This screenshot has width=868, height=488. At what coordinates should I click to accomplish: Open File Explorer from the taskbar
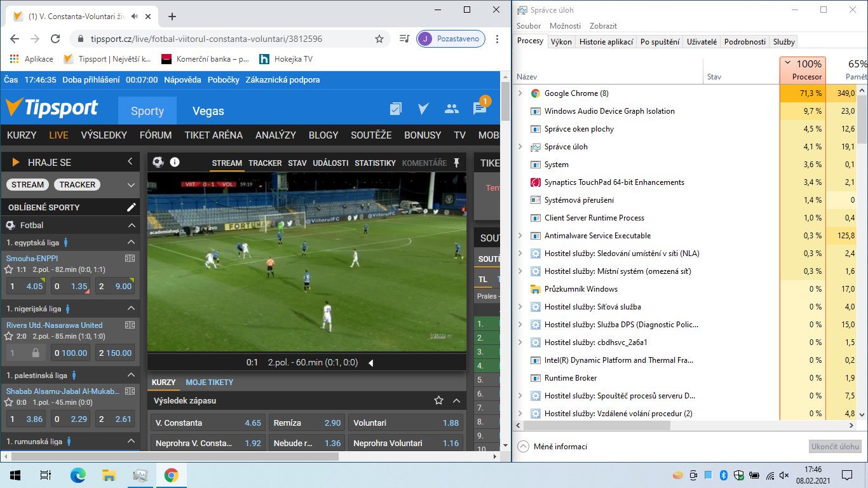[x=109, y=475]
